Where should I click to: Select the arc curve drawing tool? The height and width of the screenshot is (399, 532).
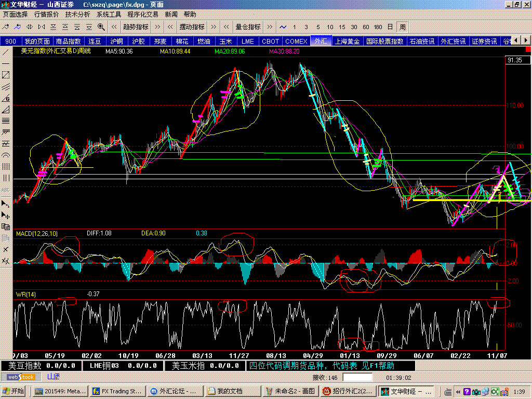point(6,155)
